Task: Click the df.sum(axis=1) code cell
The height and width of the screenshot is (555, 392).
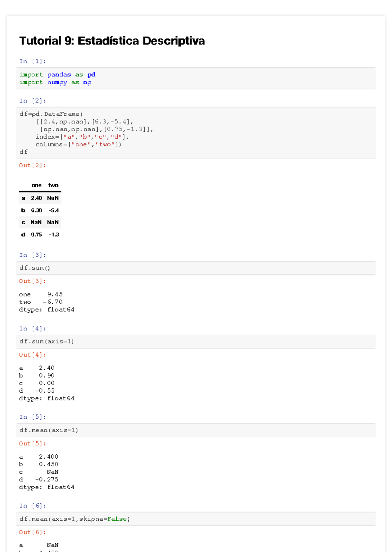Action: tap(195, 342)
